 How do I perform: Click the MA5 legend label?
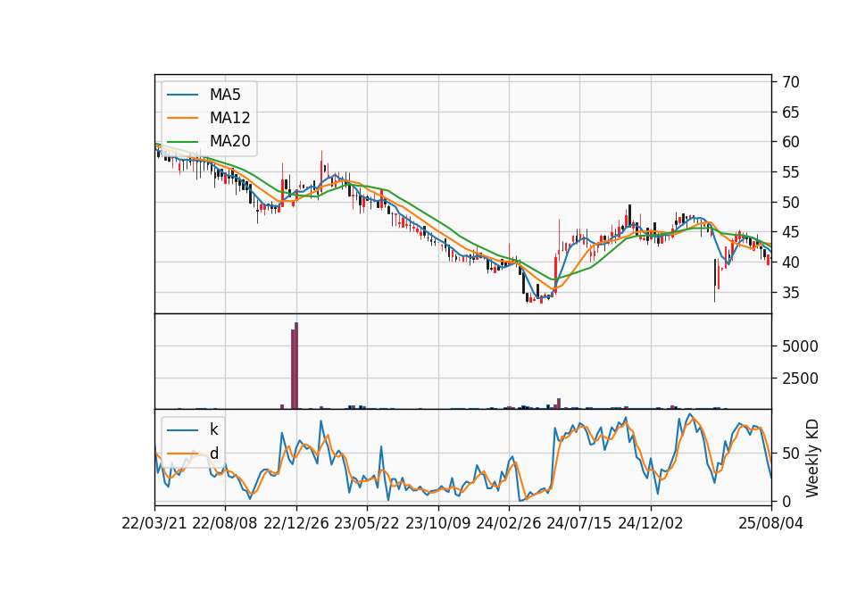pos(225,95)
